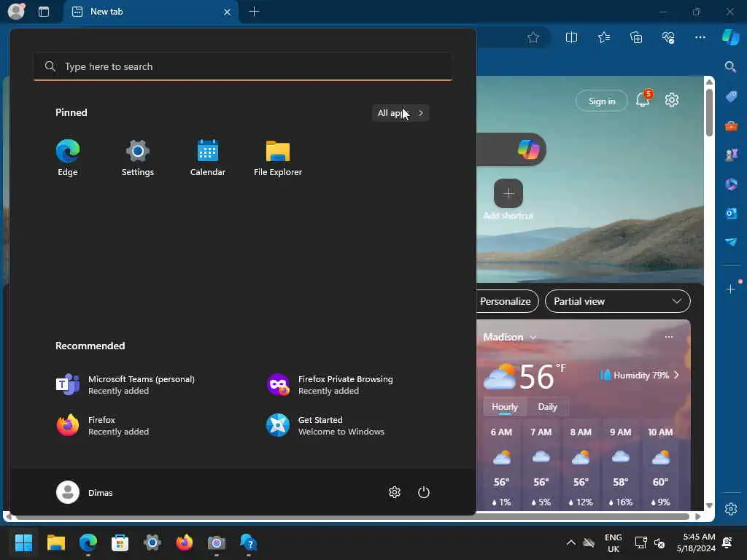Launch the pinned Calendar app
The image size is (747, 560).
tap(208, 158)
